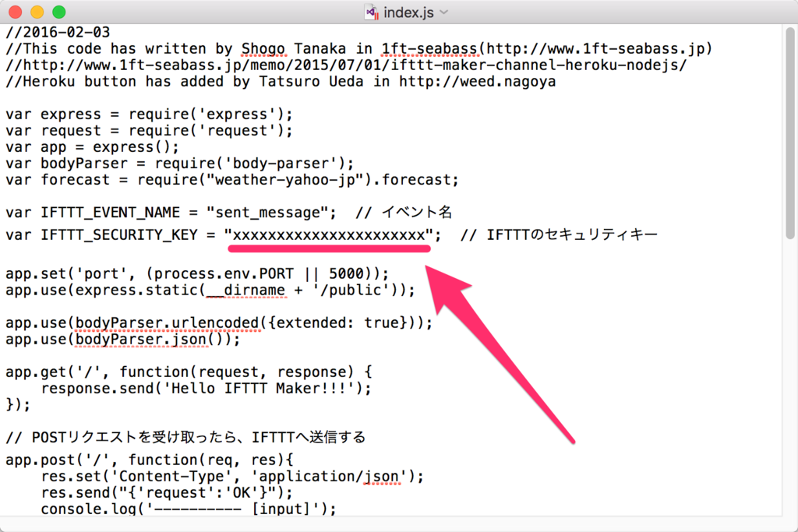Click the IFTTT_EVENT_NAME variable name
Image resolution: width=798 pixels, height=532 pixels.
(x=111, y=213)
